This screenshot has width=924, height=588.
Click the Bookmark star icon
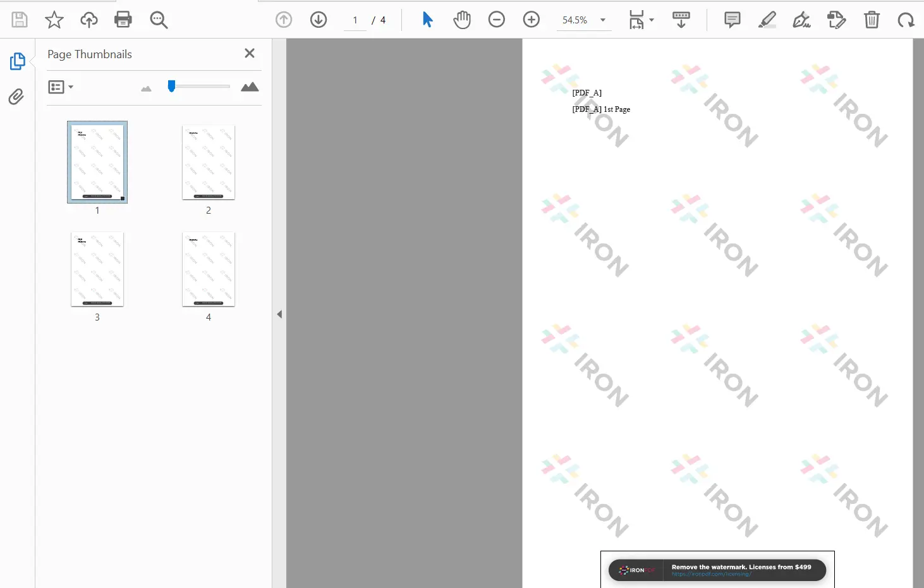(54, 20)
